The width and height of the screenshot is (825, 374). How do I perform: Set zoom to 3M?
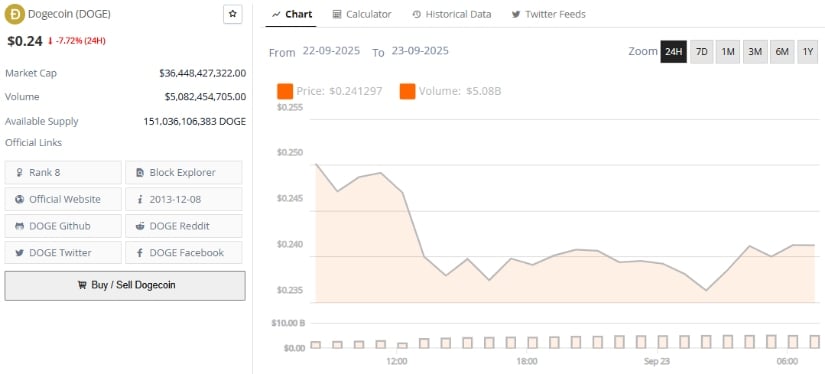[x=755, y=52]
